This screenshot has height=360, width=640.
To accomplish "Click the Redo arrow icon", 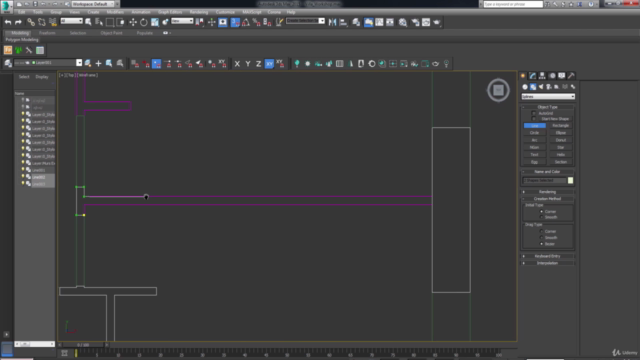I will click(x=18, y=22).
